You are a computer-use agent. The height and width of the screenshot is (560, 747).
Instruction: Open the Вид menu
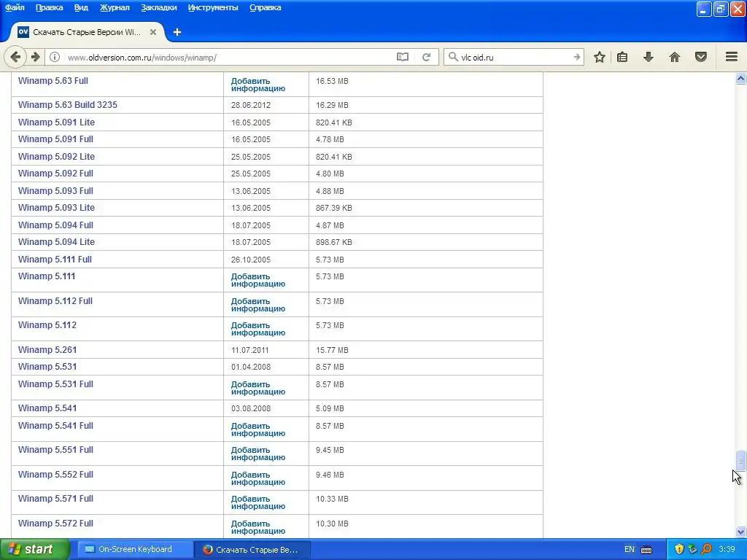[x=81, y=7]
